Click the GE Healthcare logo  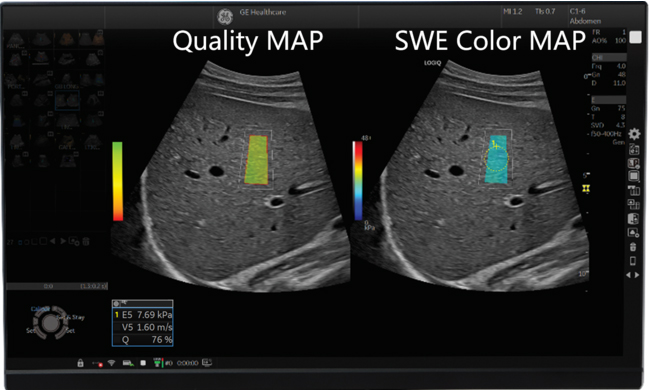click(x=225, y=16)
